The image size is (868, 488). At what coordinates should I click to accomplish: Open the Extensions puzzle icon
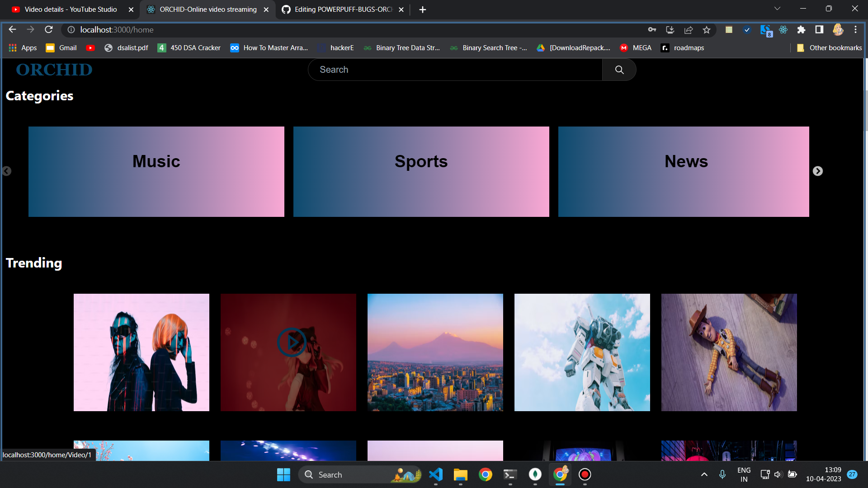point(801,30)
